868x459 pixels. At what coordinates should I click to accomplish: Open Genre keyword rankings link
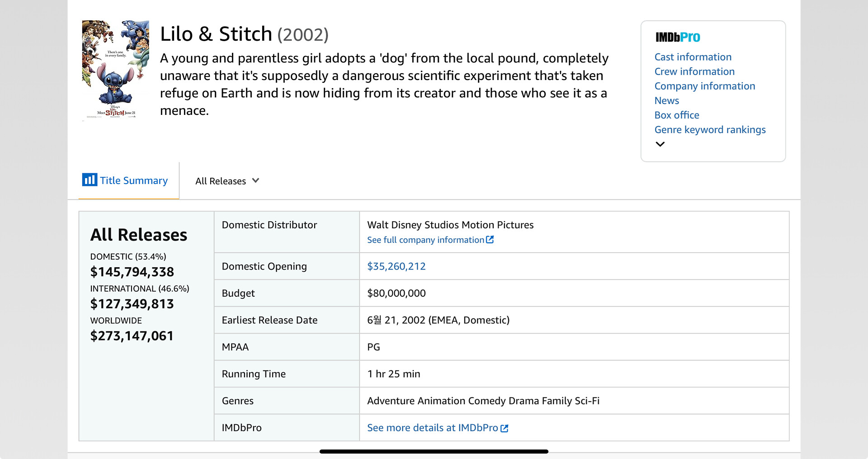point(710,130)
